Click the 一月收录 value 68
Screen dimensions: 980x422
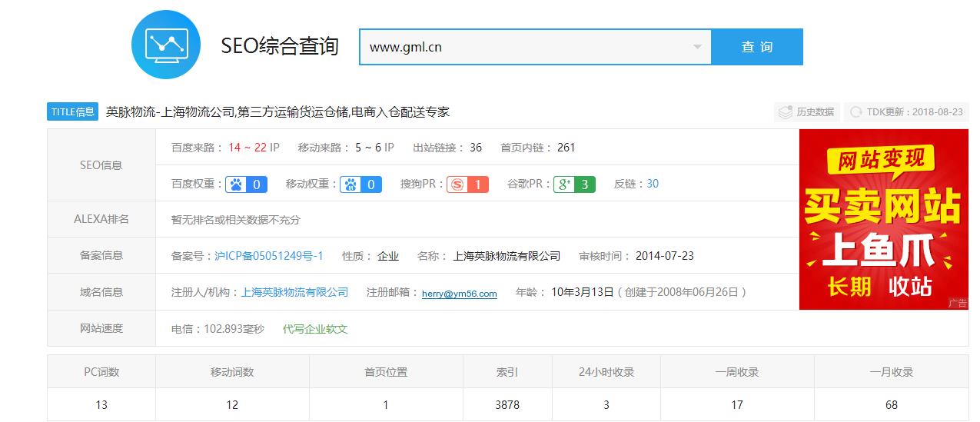(891, 404)
